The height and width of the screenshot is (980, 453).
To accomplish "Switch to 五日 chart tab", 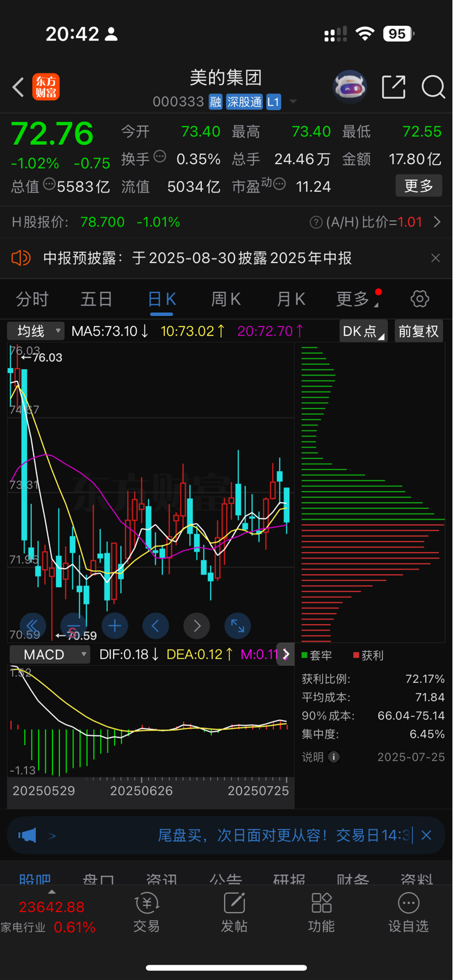I will coord(97,299).
